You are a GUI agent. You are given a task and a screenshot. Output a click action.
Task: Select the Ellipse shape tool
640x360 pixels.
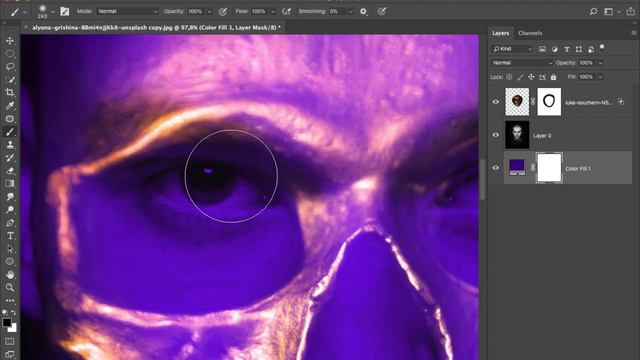pos(10,262)
